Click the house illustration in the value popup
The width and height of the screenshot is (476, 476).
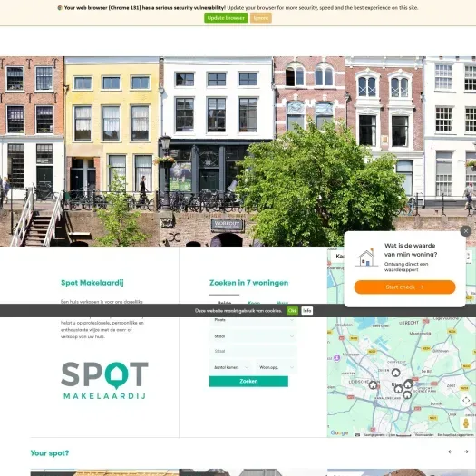click(x=366, y=257)
